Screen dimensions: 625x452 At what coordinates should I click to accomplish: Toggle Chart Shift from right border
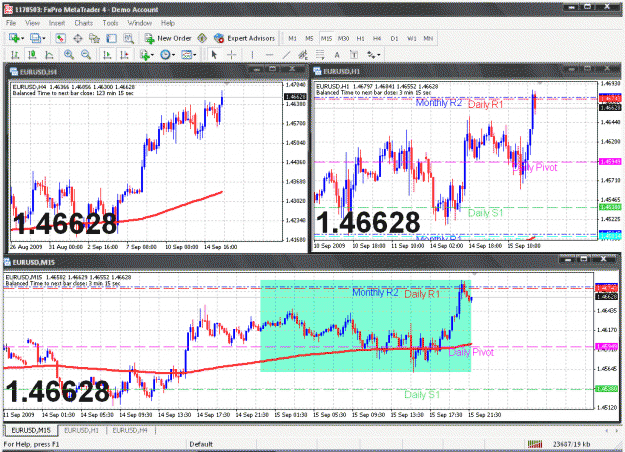coord(124,55)
